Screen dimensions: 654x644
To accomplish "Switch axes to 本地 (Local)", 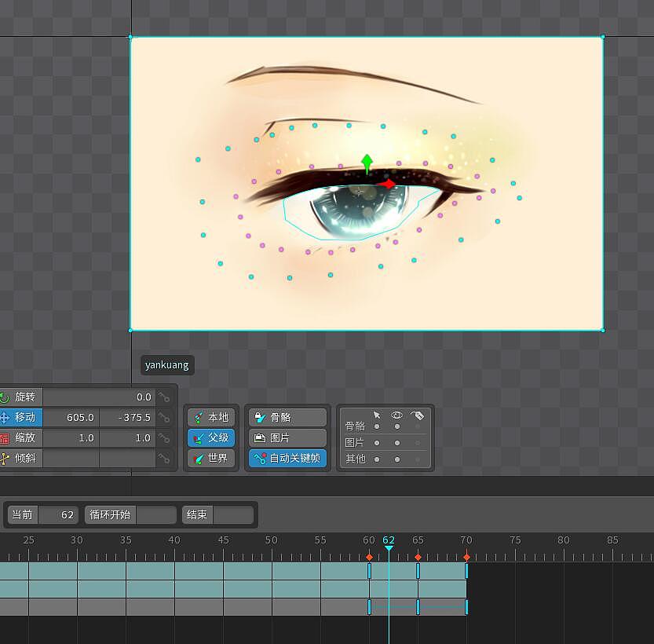I will click(x=211, y=418).
